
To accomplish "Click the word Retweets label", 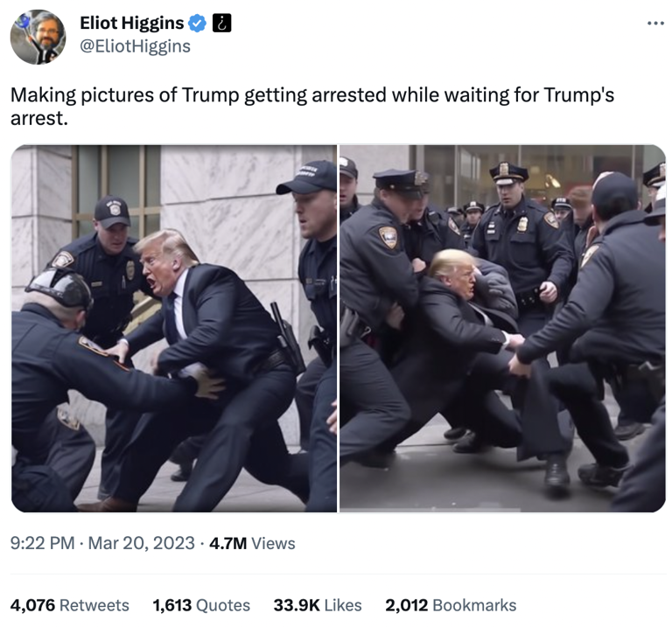I will click(x=94, y=606).
